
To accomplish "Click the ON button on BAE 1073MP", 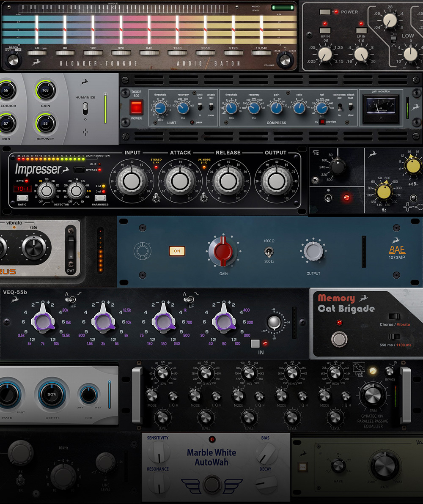I will (x=177, y=251).
